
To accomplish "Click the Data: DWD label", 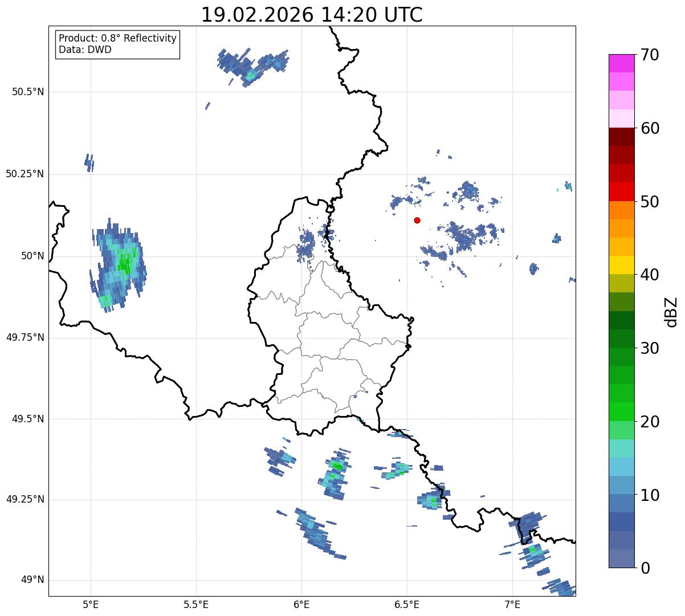I will point(85,50).
